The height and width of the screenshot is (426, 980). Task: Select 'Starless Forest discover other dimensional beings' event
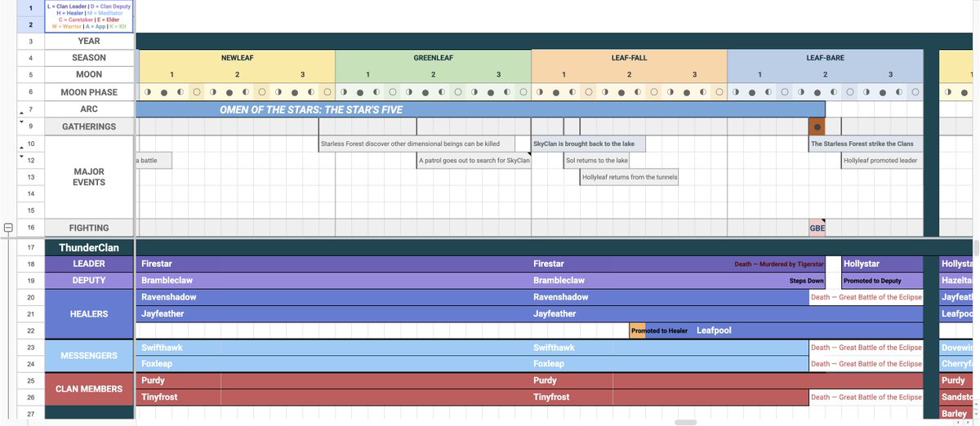(416, 144)
